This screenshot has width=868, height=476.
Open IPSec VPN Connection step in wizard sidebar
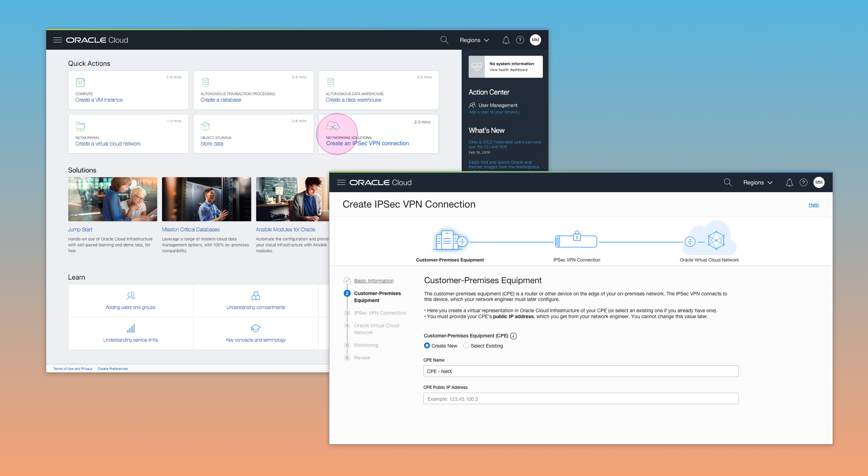point(380,313)
